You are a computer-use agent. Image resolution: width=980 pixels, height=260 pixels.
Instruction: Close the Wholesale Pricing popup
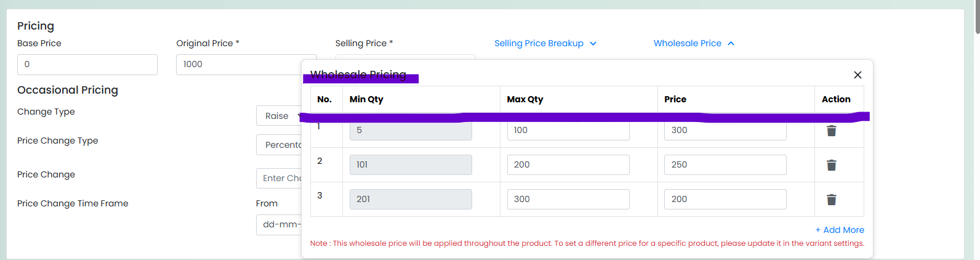click(x=857, y=75)
